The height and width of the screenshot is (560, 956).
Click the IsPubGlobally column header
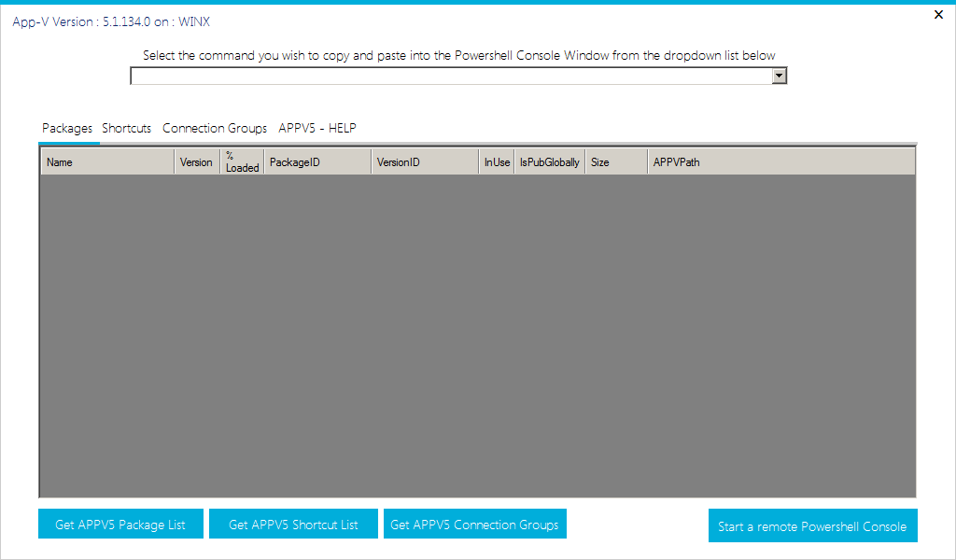(550, 162)
